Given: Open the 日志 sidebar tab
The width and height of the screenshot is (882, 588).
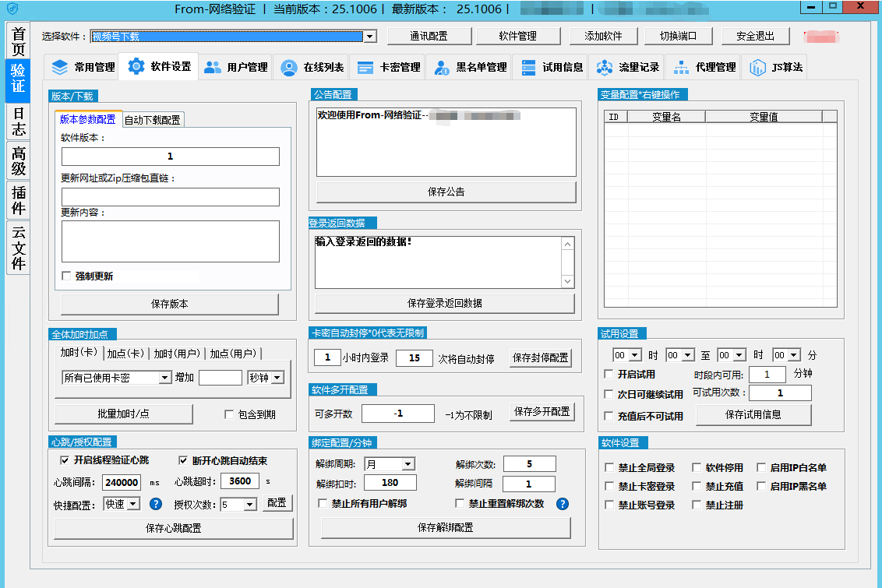Looking at the screenshot, I should click(19, 121).
